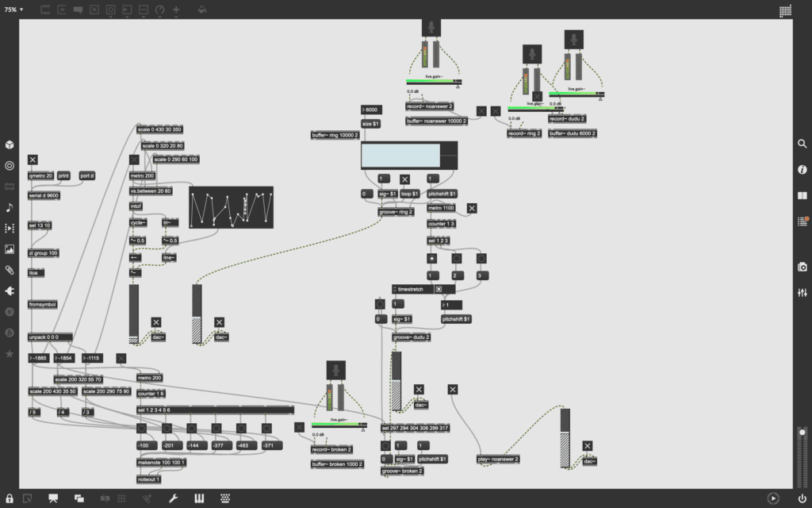The height and width of the screenshot is (508, 812).
Task: Open the Max Console list icon
Action: pyautogui.click(x=802, y=221)
